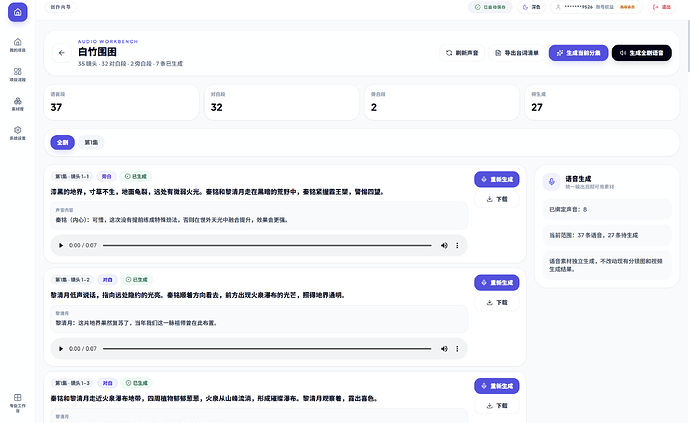The image size is (690, 423).
Task: Open more options on shot 1-1 audio player
Action: [x=457, y=246]
